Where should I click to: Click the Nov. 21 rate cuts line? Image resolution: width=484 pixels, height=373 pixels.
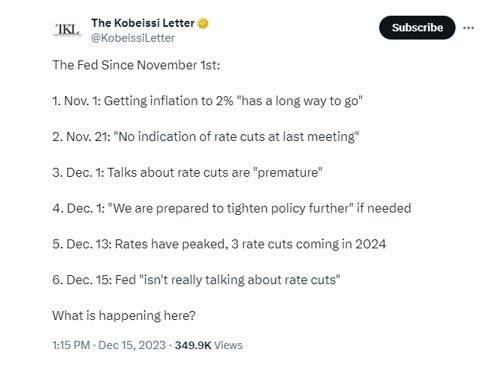(206, 137)
